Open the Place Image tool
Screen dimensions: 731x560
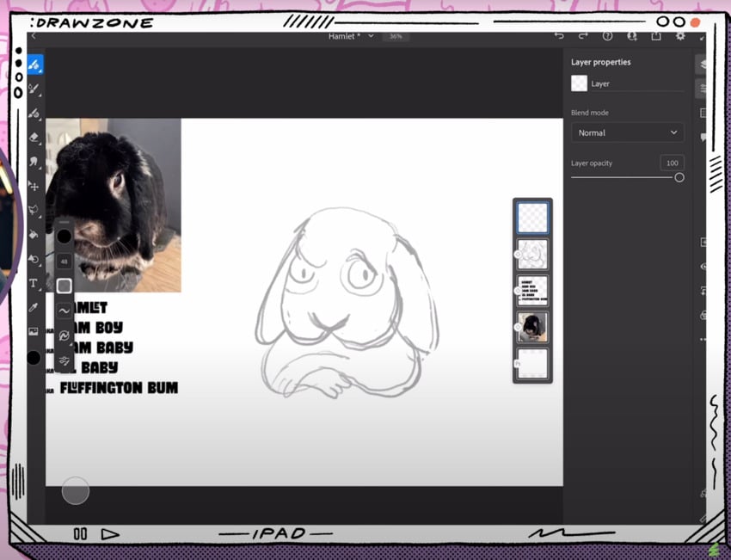click(36, 329)
